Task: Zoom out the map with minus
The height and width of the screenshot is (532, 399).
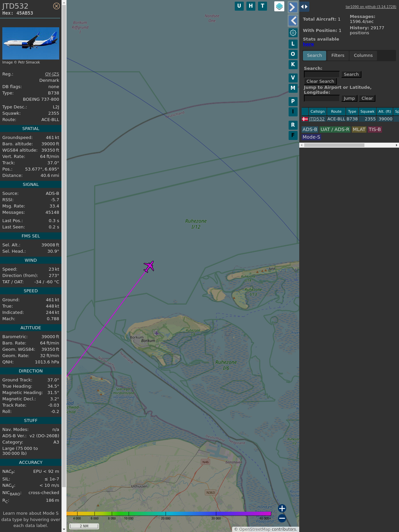Action: (x=282, y=518)
